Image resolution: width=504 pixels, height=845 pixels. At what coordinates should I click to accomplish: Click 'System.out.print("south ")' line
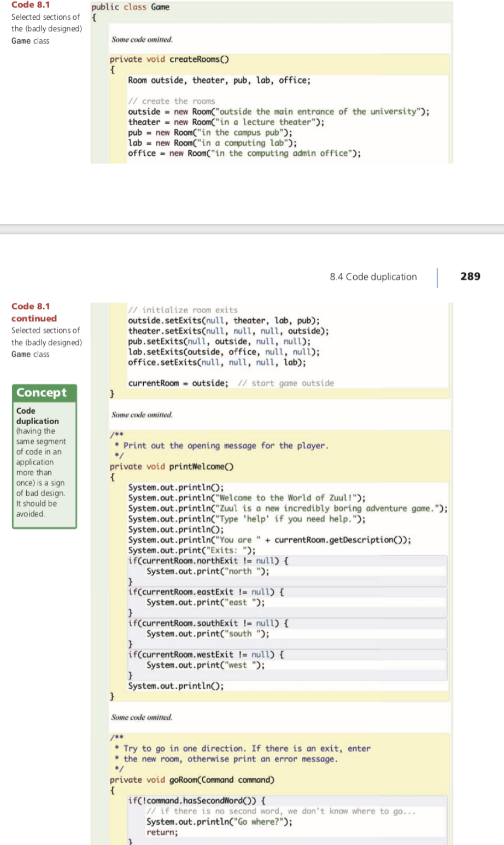(208, 633)
